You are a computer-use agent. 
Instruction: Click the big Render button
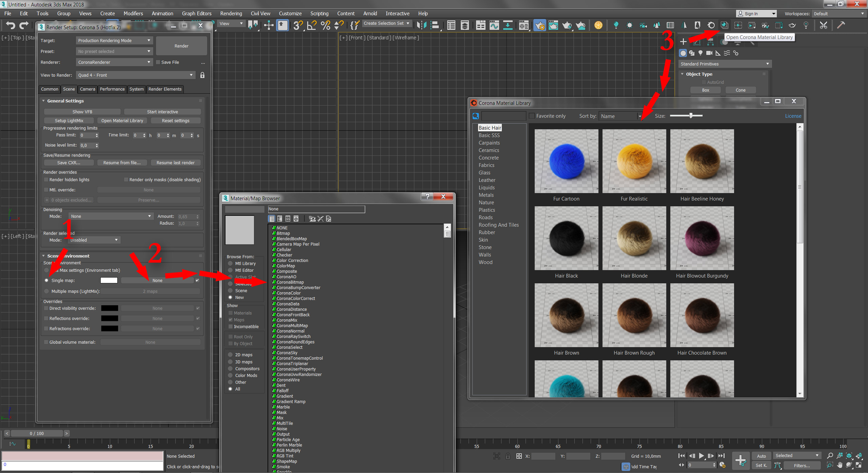pyautogui.click(x=181, y=46)
